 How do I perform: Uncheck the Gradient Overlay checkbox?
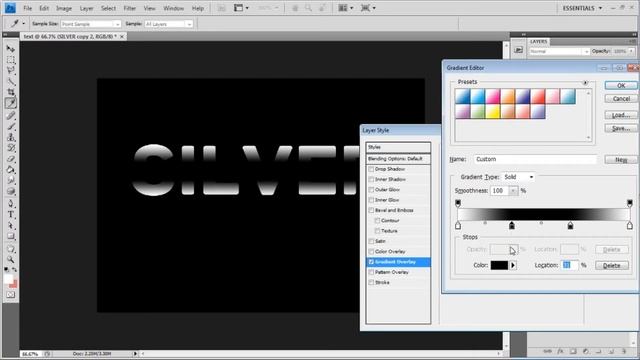click(371, 262)
